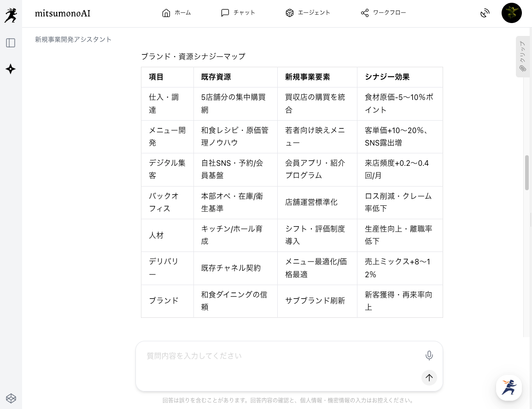This screenshot has width=532, height=409.
Task: Click the ブランド row's サブブランド刷新 cell
Action: tap(315, 301)
